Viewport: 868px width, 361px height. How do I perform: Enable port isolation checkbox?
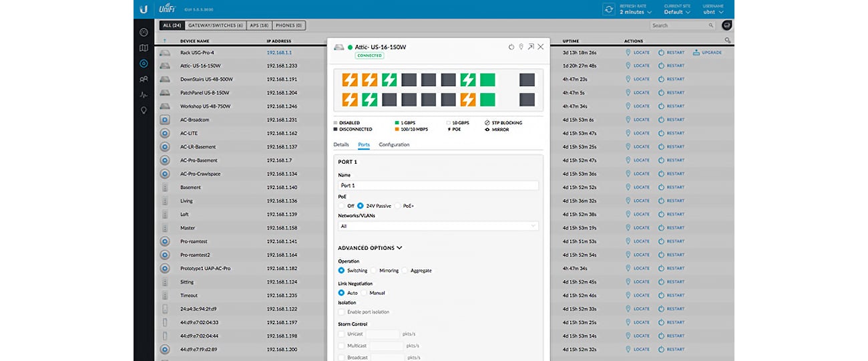coord(341,312)
